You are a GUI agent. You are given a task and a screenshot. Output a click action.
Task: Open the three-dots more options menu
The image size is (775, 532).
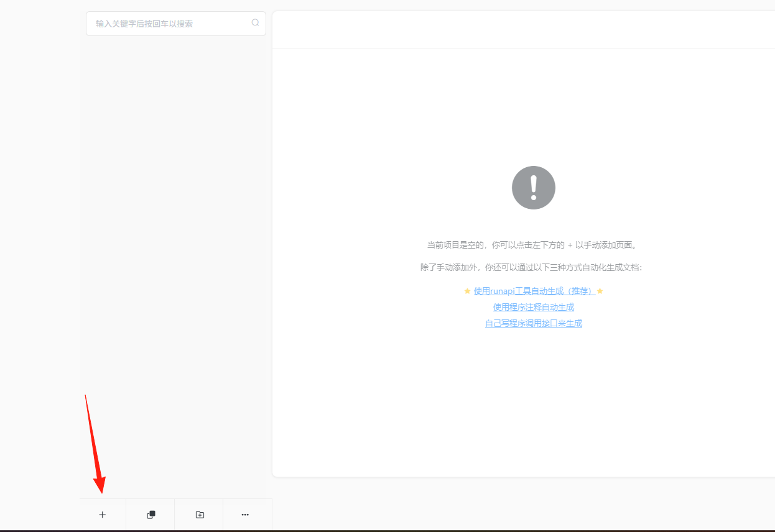pos(245,515)
